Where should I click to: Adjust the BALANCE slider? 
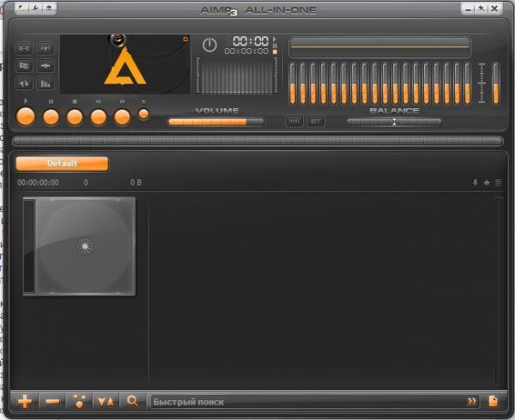coord(394,122)
